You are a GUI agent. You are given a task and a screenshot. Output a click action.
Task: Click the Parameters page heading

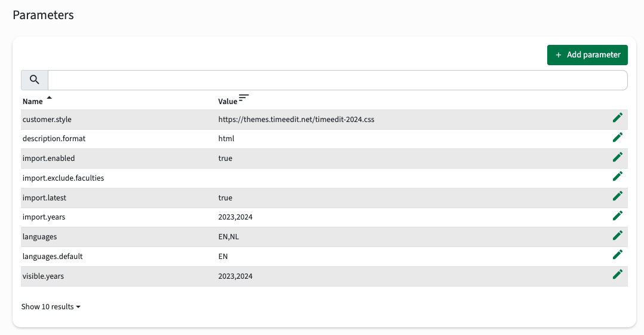[43, 15]
